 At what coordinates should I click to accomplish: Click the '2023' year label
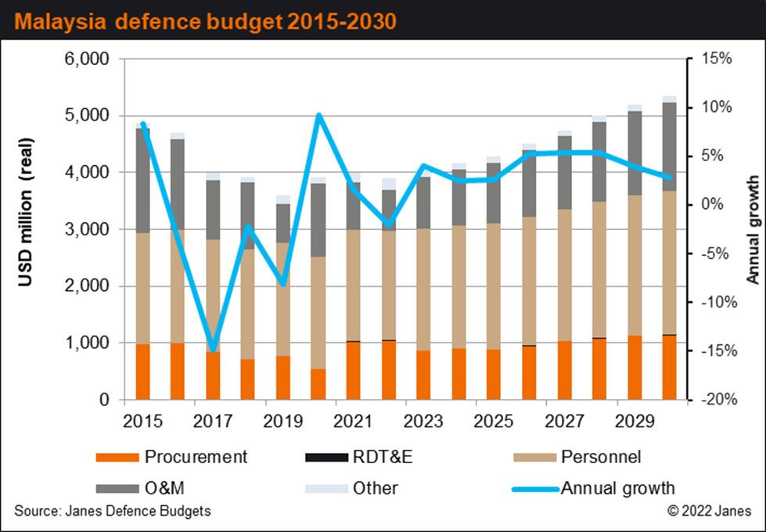(x=423, y=421)
